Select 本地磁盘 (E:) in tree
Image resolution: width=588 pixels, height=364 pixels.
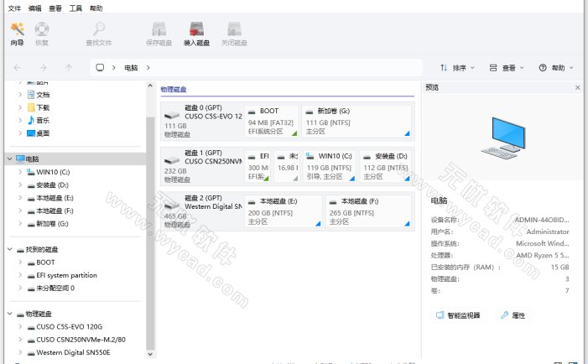[x=50, y=198]
